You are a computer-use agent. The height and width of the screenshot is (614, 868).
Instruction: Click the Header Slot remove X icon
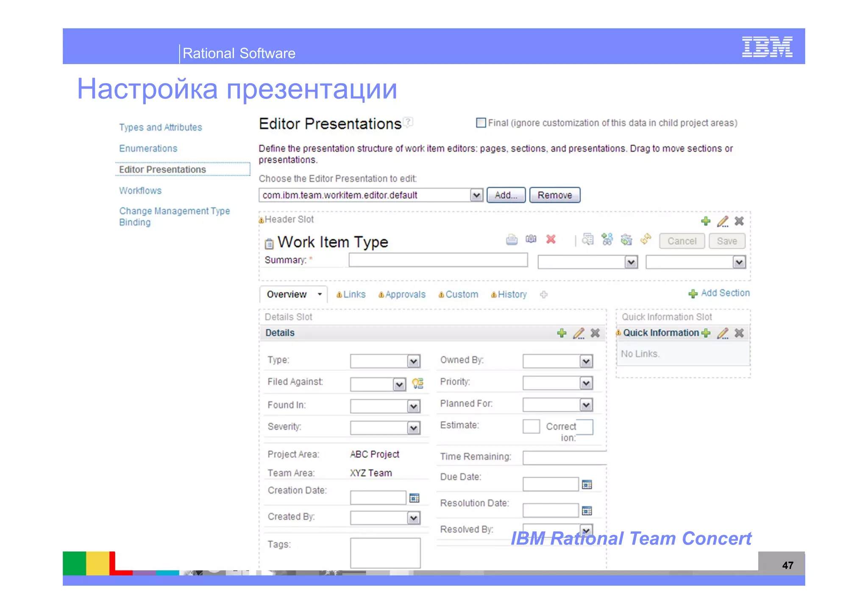click(x=739, y=221)
